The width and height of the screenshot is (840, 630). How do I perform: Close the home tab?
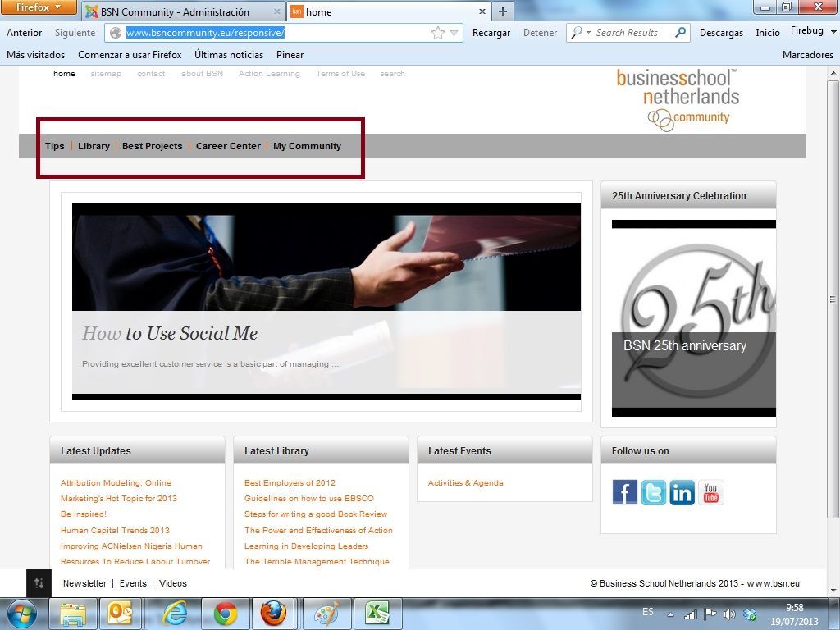click(482, 11)
